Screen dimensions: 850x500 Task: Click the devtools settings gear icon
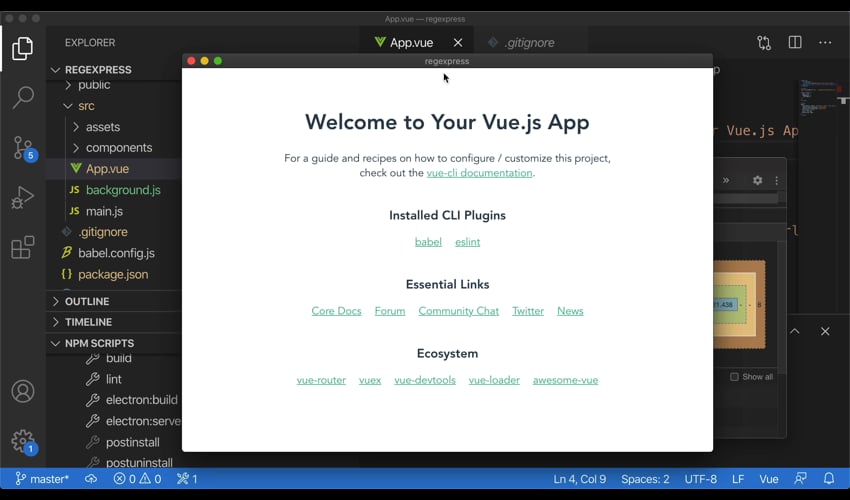pos(757,180)
